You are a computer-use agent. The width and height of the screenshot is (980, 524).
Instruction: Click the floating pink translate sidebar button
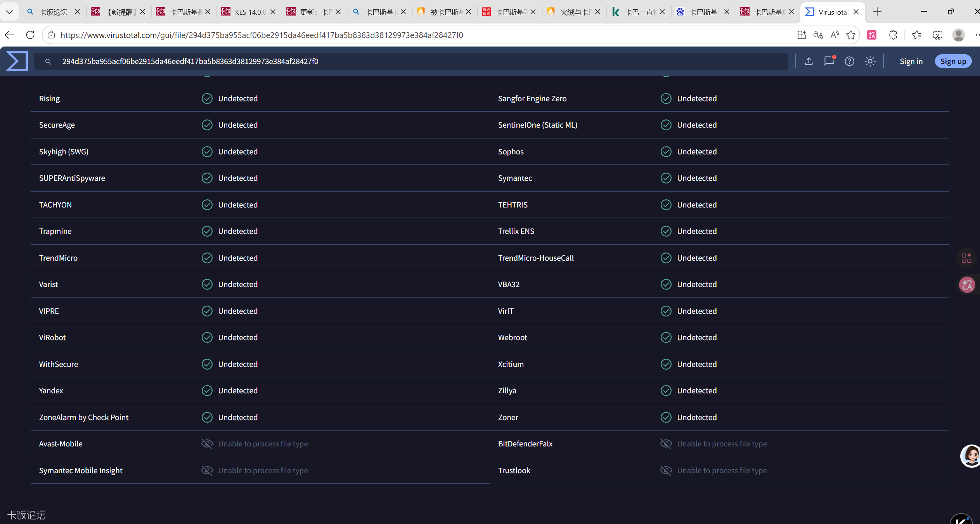pyautogui.click(x=967, y=285)
